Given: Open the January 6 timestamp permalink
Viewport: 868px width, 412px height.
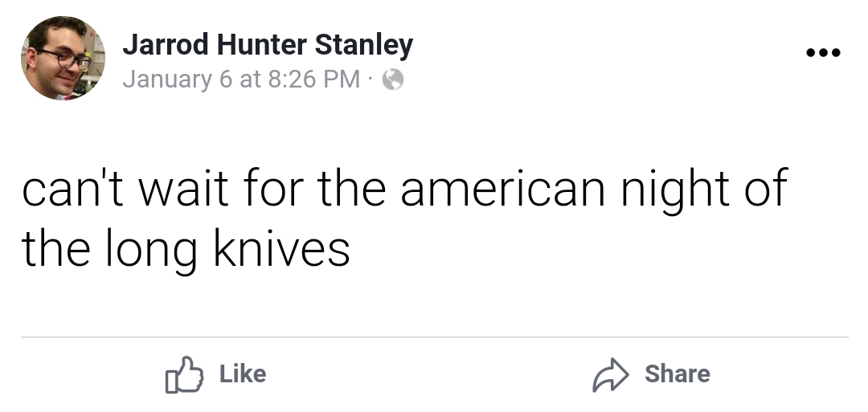Looking at the screenshot, I should coord(241,79).
